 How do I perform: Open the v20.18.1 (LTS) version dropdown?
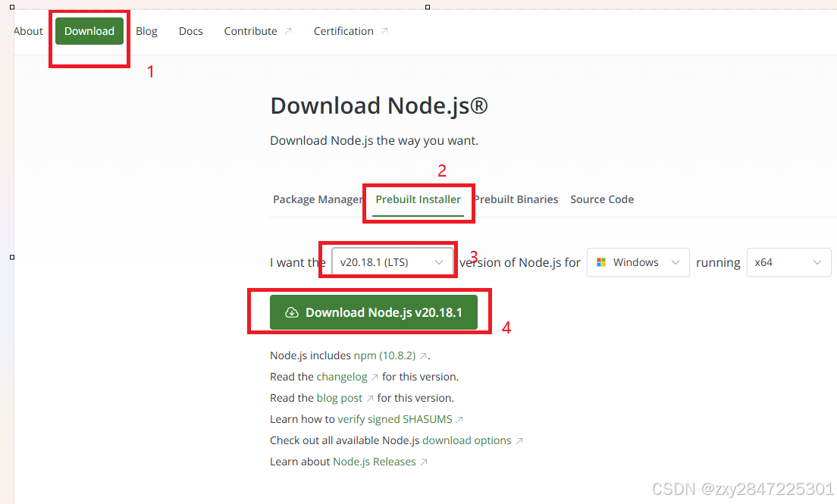point(393,262)
